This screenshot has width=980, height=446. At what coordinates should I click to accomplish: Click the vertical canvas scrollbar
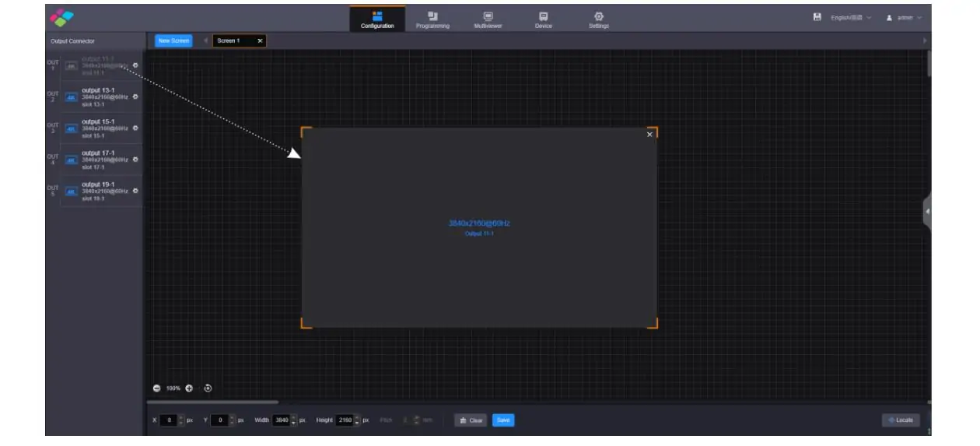point(929,64)
